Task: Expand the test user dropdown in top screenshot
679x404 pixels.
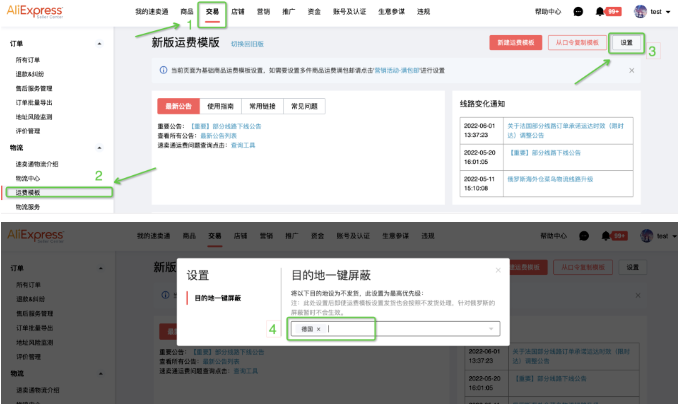Action: click(x=668, y=12)
